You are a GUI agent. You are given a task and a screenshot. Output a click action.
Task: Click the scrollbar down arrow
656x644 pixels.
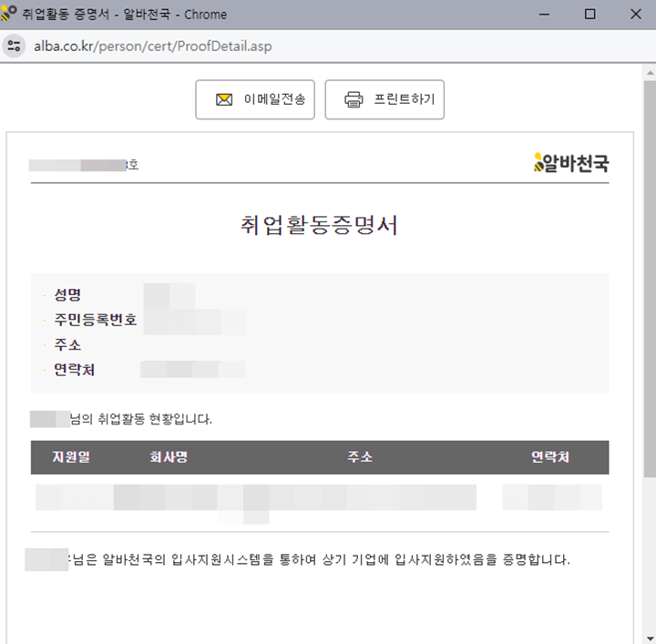[x=650, y=638]
